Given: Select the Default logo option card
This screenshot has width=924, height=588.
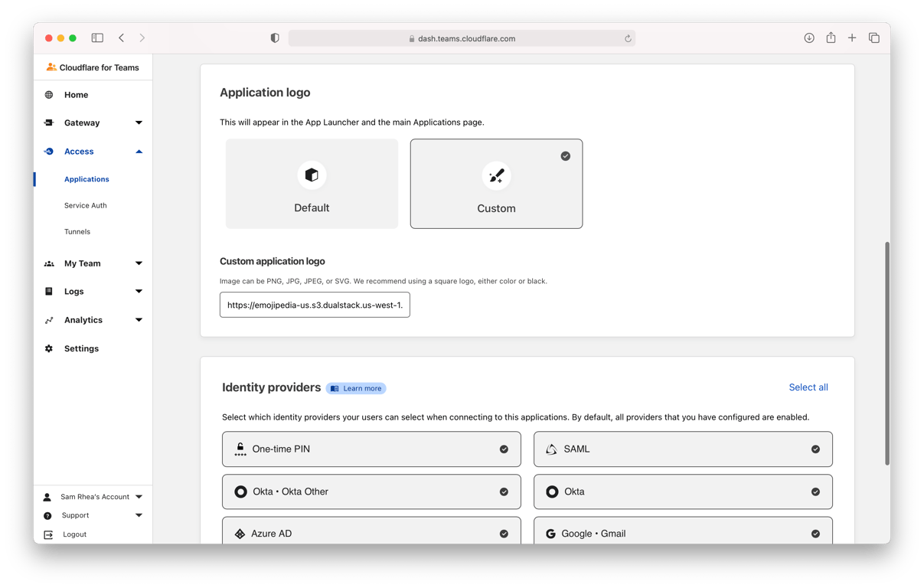Looking at the screenshot, I should point(312,184).
